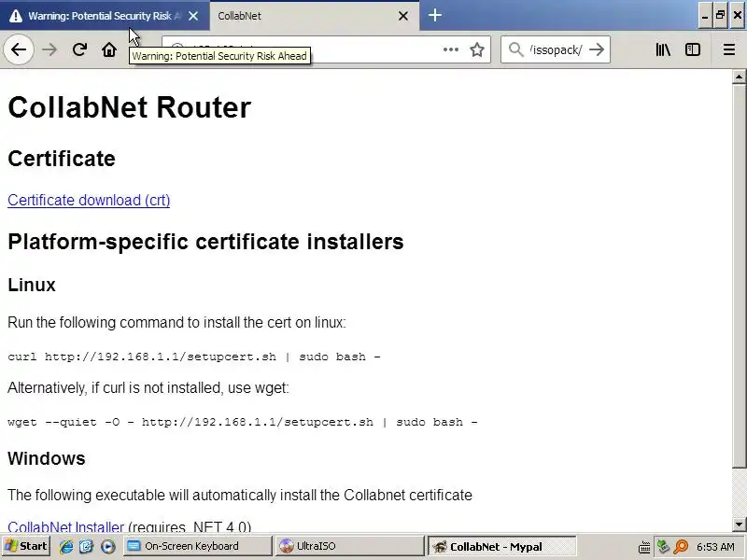Click the search magnifier icon
The image size is (747, 560).
515,49
